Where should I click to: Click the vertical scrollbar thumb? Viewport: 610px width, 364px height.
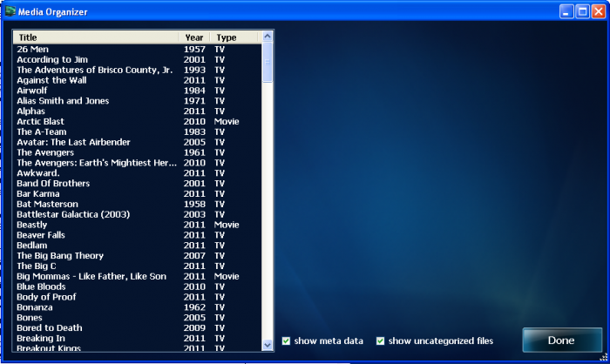pyautogui.click(x=268, y=62)
